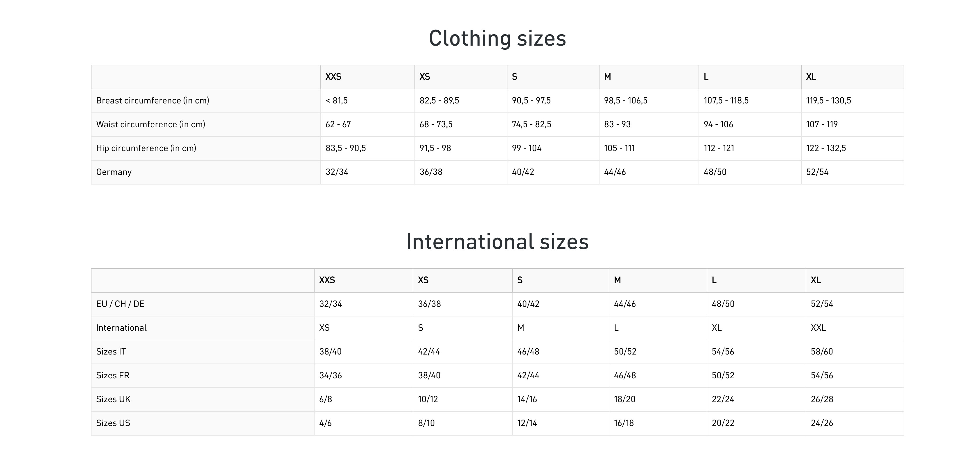Click the waist value 74,5 - 82,5
This screenshot has height=469, width=980.
[532, 124]
